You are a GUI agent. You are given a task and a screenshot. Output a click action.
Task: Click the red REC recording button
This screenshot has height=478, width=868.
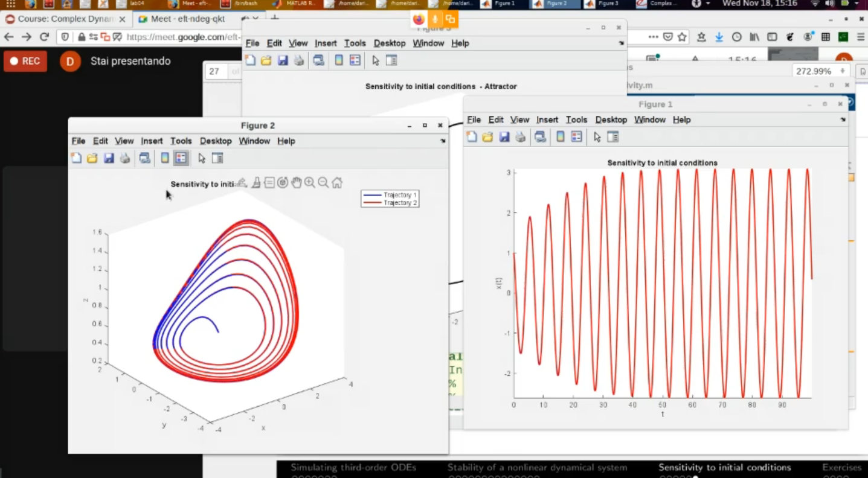pyautogui.click(x=25, y=61)
